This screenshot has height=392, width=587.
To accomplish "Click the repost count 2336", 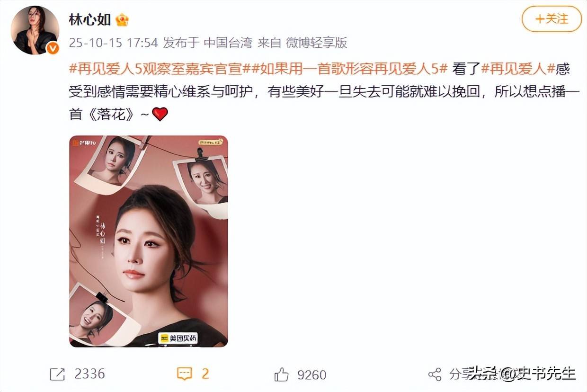I will 89,374.
